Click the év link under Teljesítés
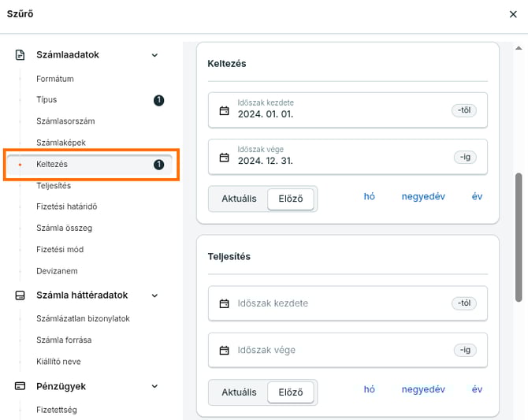Screen dimensions: 528x420 click(x=477, y=389)
